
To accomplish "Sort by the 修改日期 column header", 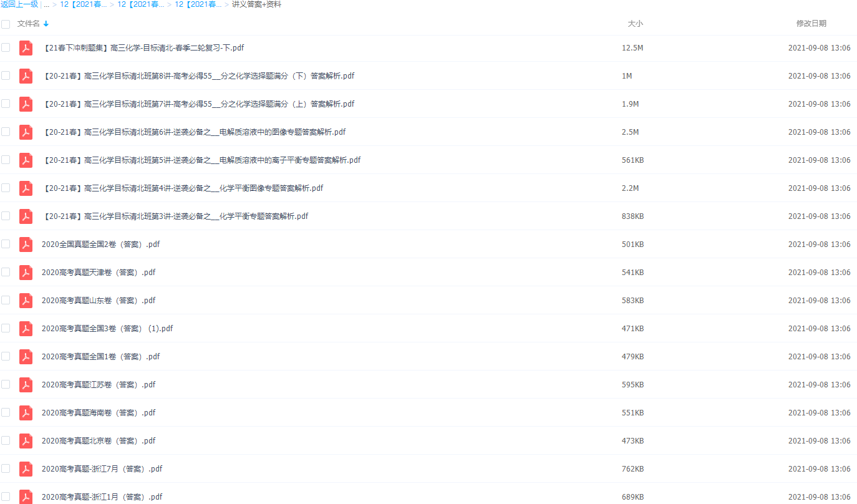I will 811,24.
